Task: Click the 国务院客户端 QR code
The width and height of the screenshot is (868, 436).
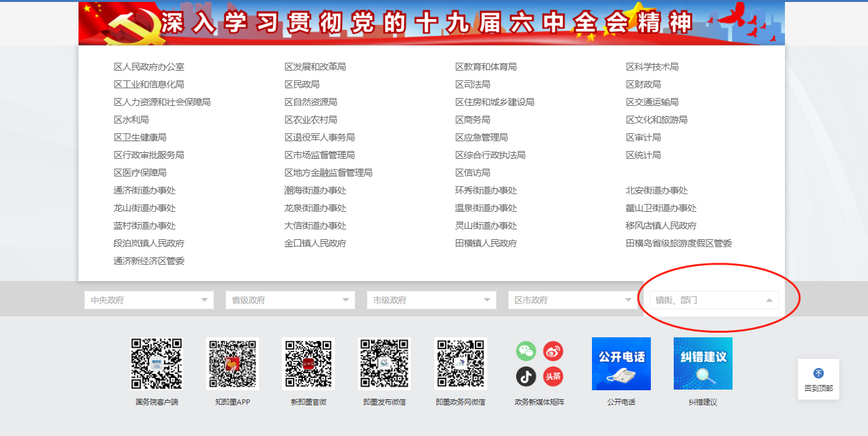Action: [156, 363]
